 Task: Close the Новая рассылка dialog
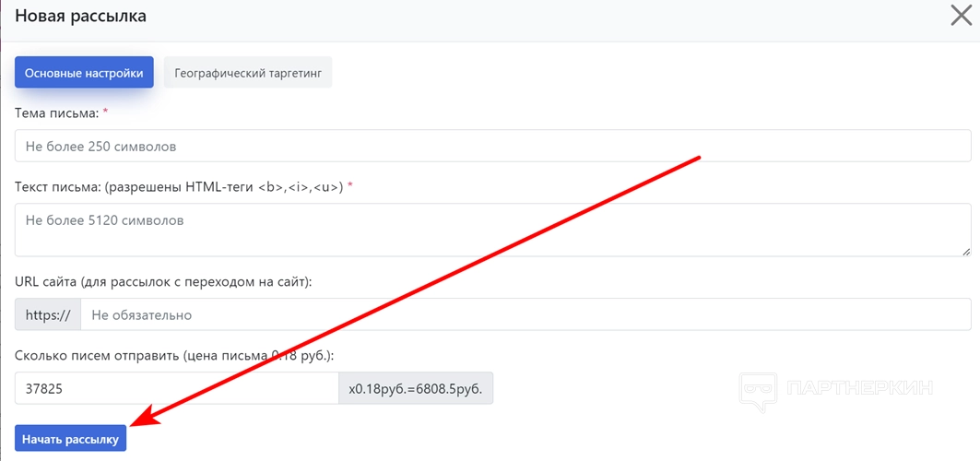pyautogui.click(x=961, y=16)
